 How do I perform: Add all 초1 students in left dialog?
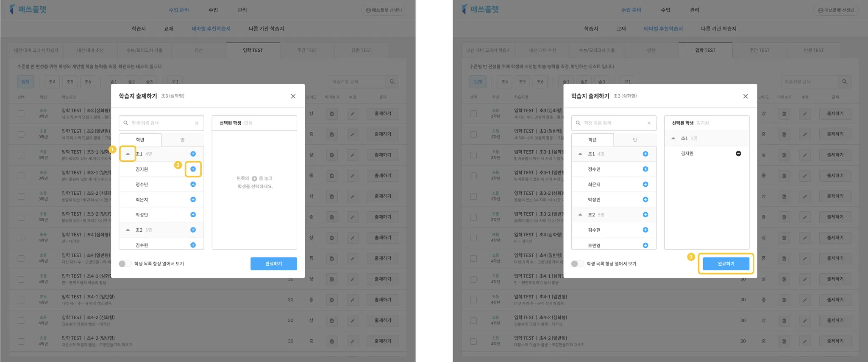(x=193, y=154)
